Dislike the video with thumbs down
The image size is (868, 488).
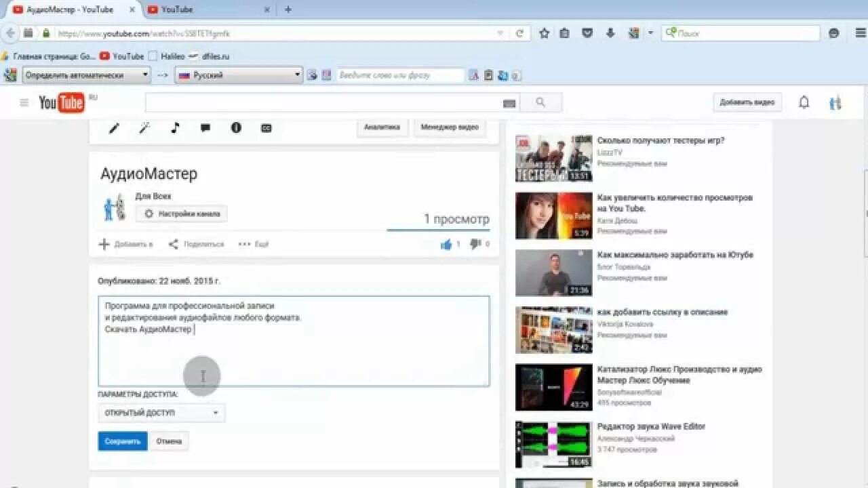coord(475,244)
